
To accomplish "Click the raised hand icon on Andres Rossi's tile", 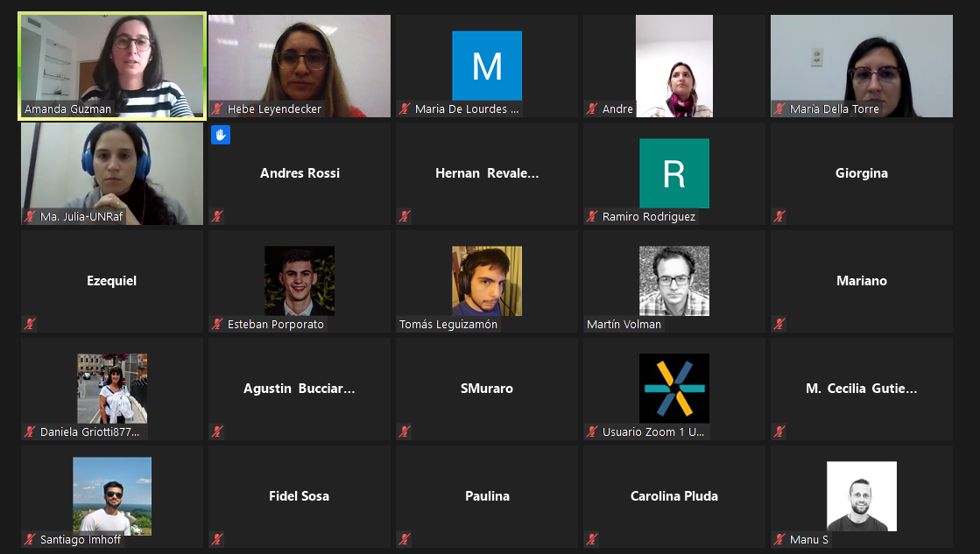I will click(x=221, y=134).
